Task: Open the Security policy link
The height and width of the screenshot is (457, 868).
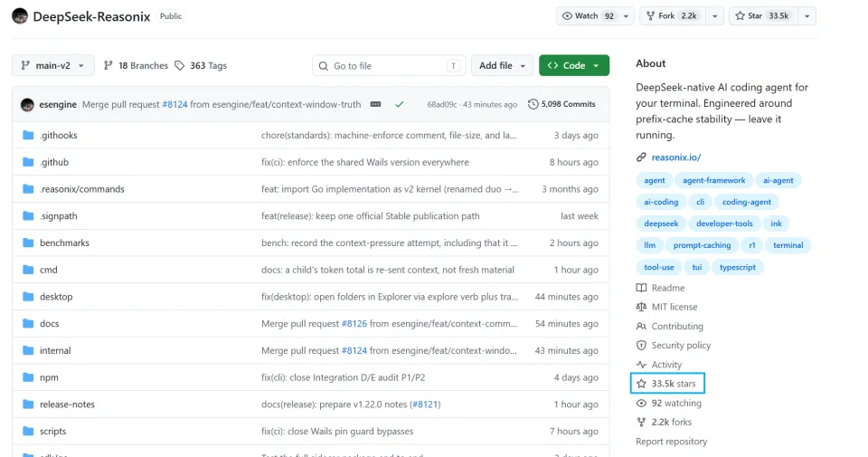Action: 681,345
